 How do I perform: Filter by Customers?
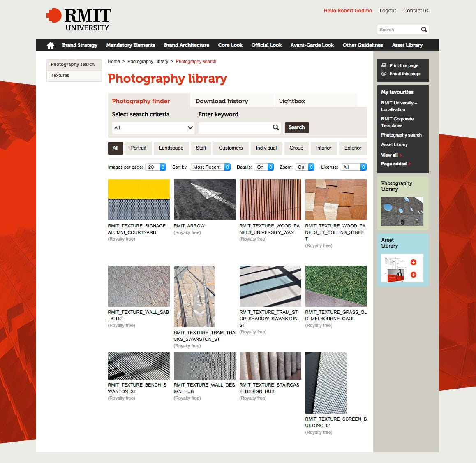(231, 148)
